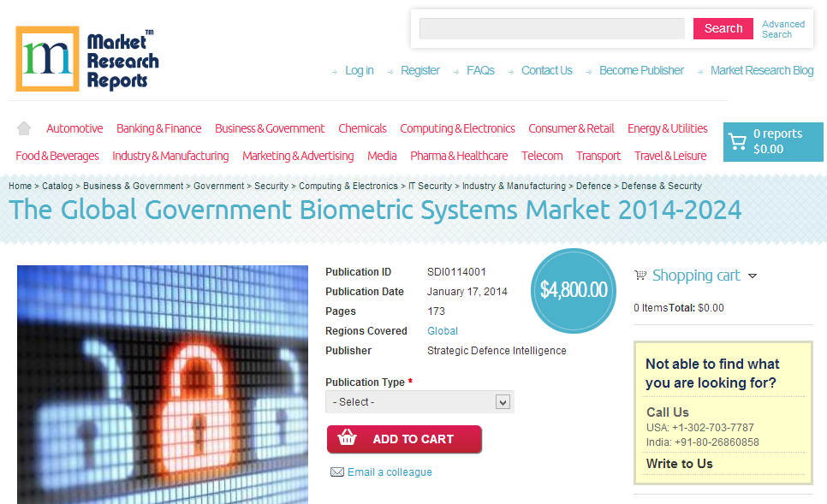
Task: Click Catalog in the breadcrumb
Action: [x=57, y=186]
